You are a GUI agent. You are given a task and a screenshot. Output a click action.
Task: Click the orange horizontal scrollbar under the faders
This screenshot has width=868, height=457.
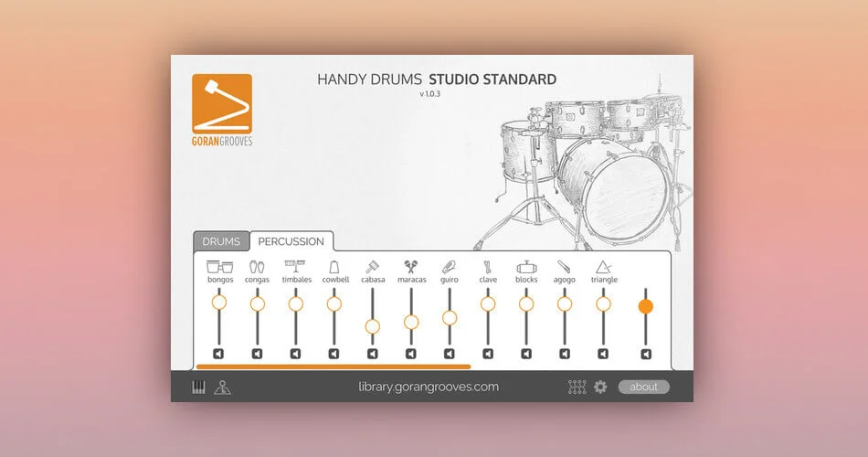tap(333, 367)
